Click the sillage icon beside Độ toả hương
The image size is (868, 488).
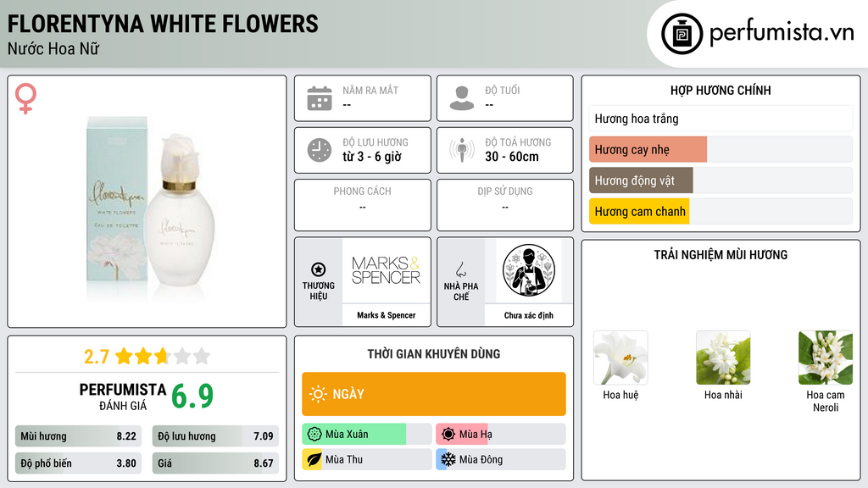(462, 150)
